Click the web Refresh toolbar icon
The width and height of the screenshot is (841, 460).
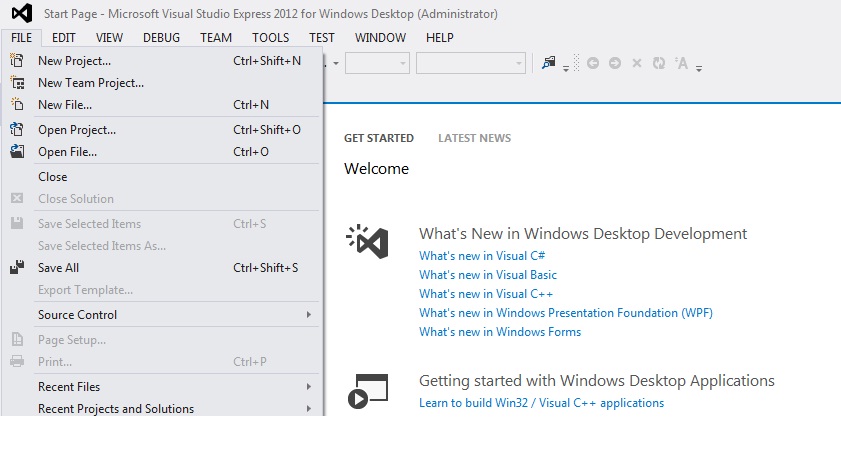pos(659,63)
